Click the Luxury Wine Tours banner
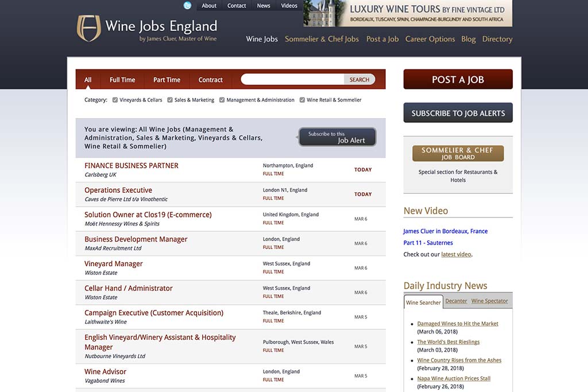 408,14
